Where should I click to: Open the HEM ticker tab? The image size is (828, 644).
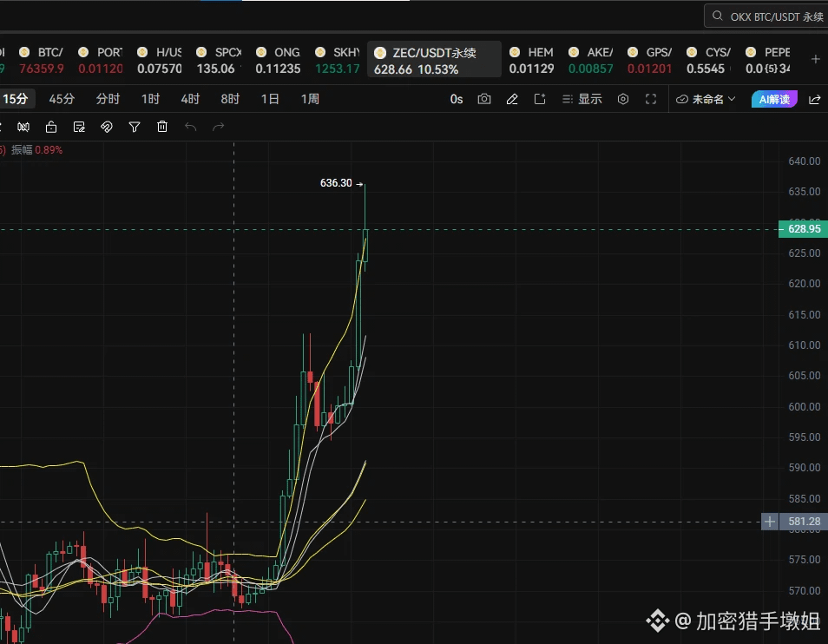coord(531,60)
